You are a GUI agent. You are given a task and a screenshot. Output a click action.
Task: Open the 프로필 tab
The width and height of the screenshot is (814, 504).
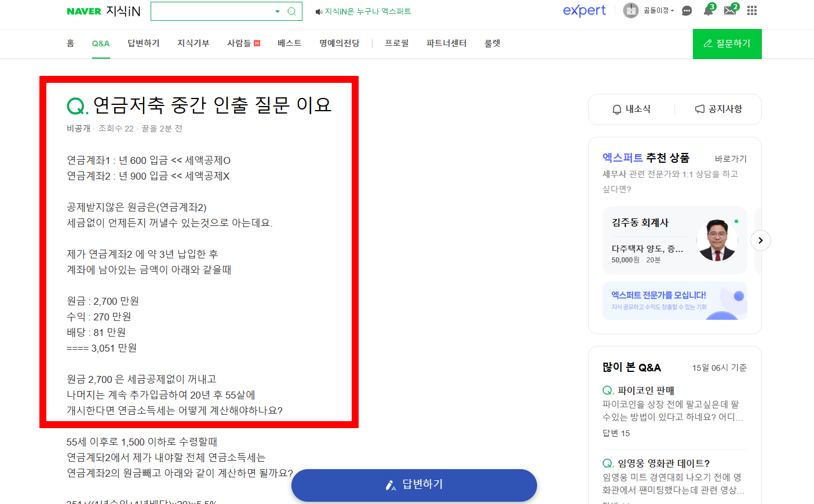pos(397,43)
